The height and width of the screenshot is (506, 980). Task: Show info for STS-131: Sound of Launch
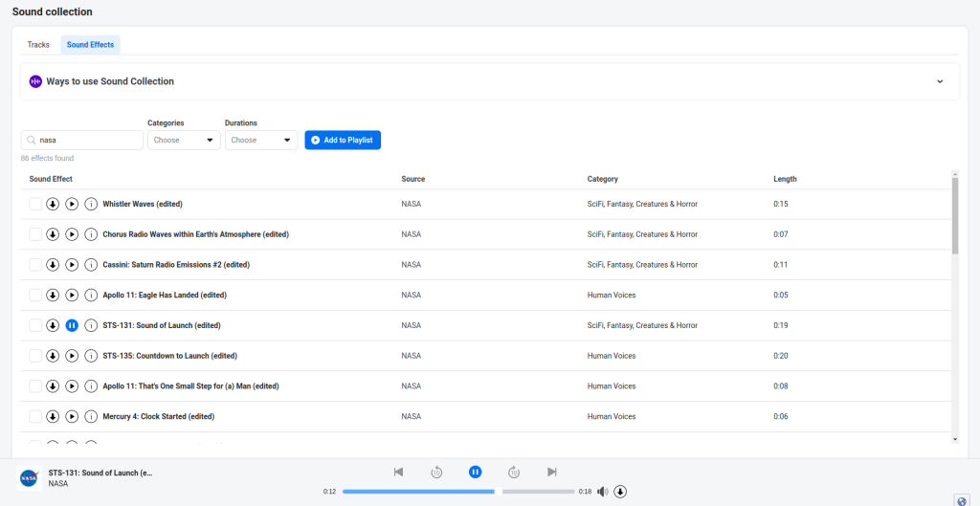pyautogui.click(x=91, y=325)
